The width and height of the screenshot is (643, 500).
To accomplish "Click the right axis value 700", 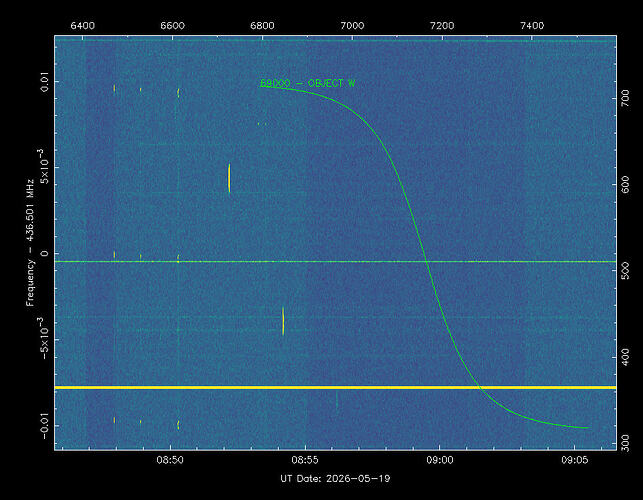I will 625,98.
